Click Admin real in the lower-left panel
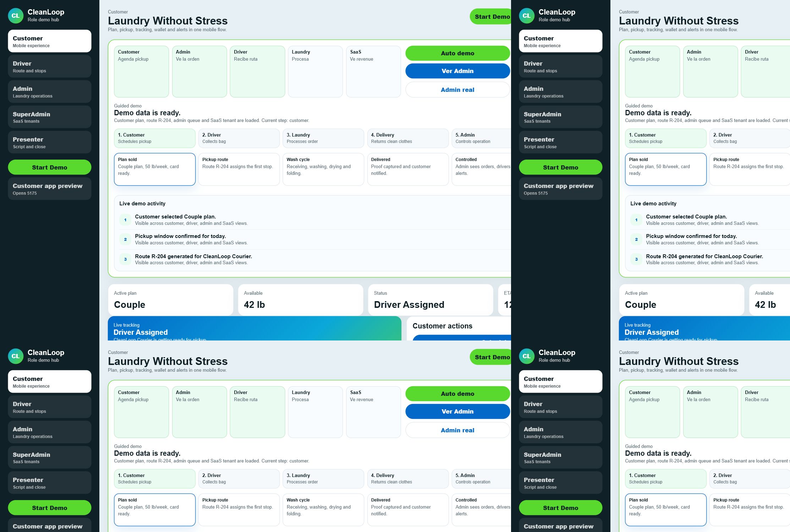The height and width of the screenshot is (532, 790). click(x=457, y=430)
